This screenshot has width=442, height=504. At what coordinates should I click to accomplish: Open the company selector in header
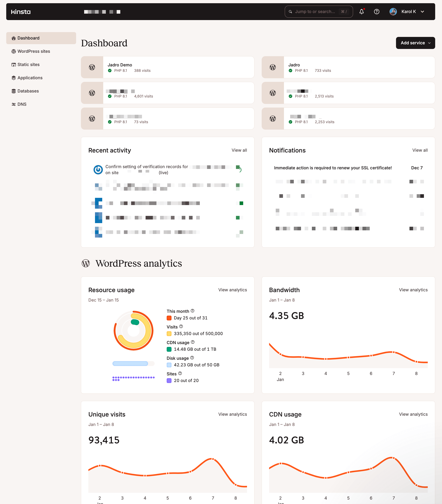pyautogui.click(x=102, y=12)
